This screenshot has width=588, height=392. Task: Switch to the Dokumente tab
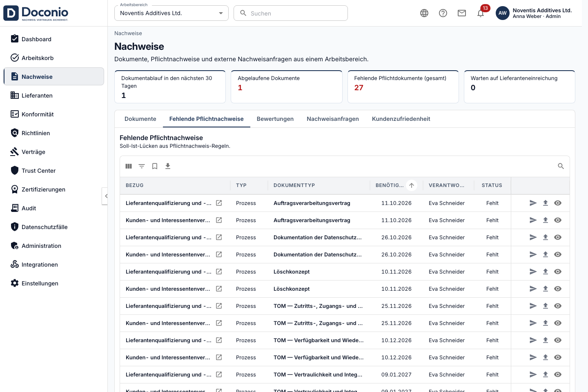click(140, 119)
